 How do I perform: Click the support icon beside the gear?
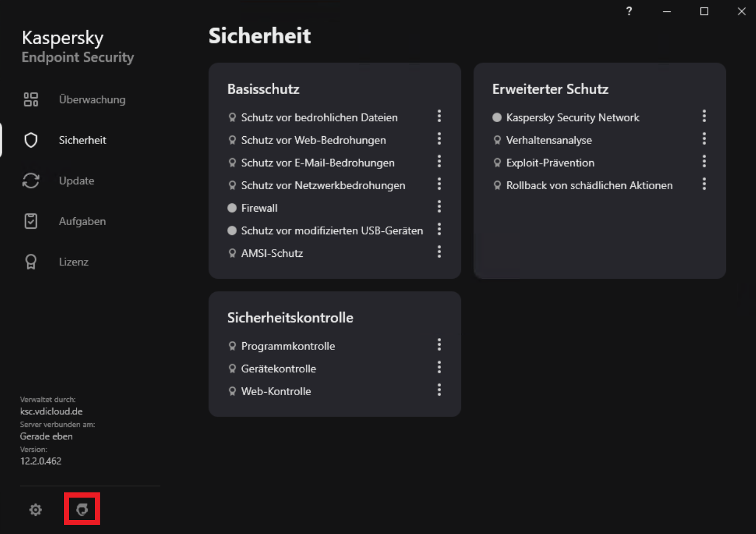pyautogui.click(x=82, y=509)
